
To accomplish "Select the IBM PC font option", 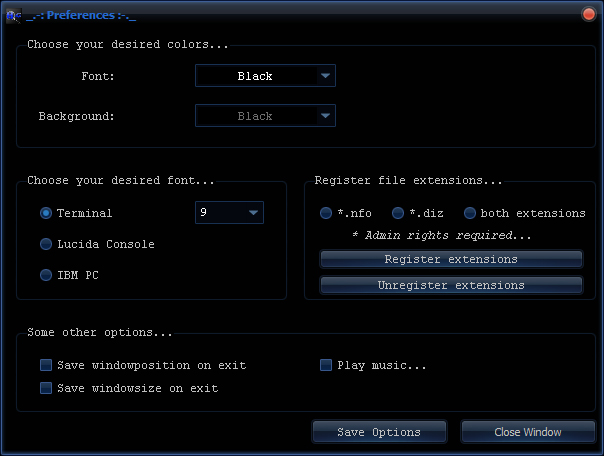I will click(x=46, y=275).
